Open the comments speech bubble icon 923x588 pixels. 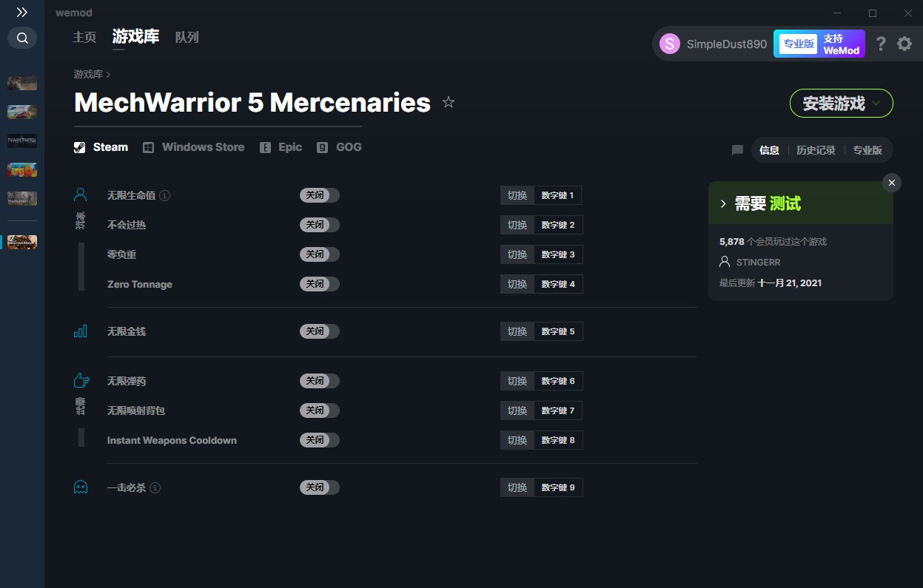pyautogui.click(x=737, y=150)
